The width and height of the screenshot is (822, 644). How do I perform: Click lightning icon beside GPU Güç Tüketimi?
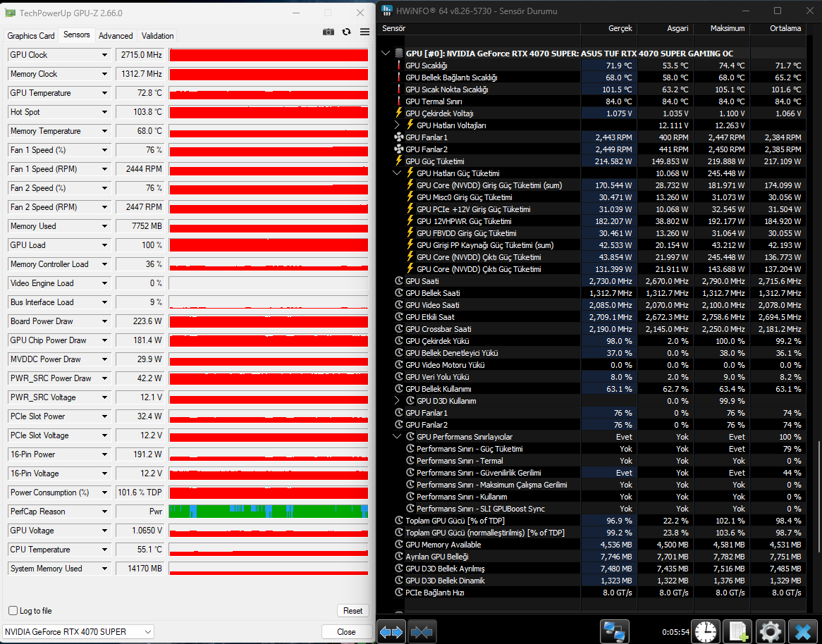tap(399, 161)
